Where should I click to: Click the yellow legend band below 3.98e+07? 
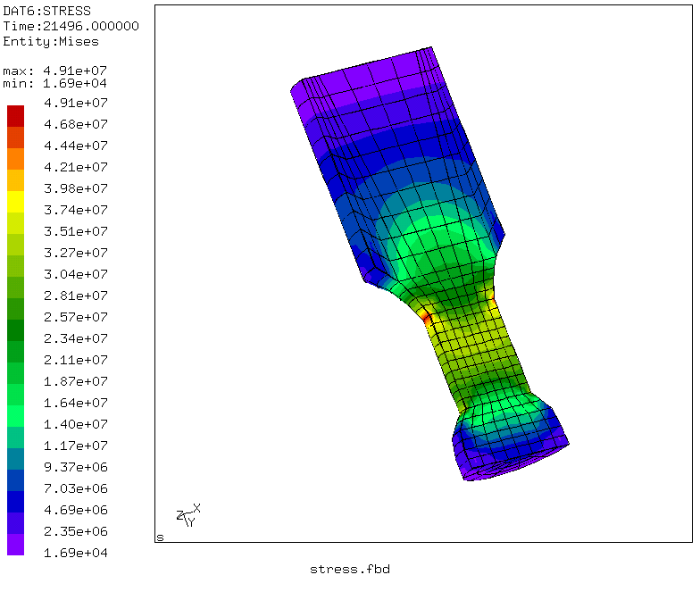(16, 202)
